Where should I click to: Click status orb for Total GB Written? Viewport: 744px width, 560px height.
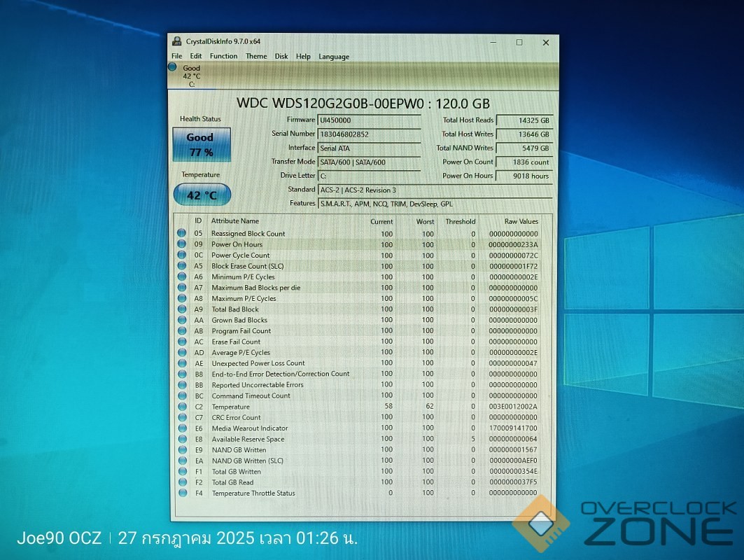pos(183,472)
